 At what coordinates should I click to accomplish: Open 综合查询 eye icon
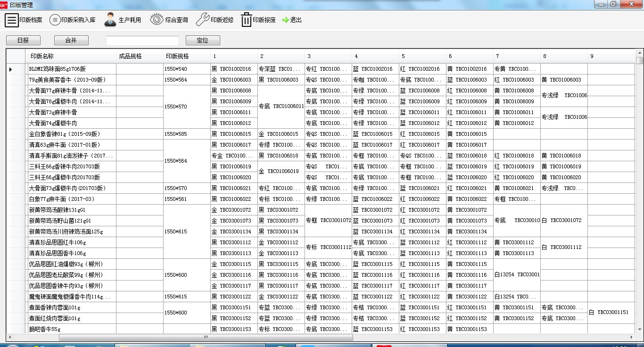(157, 20)
